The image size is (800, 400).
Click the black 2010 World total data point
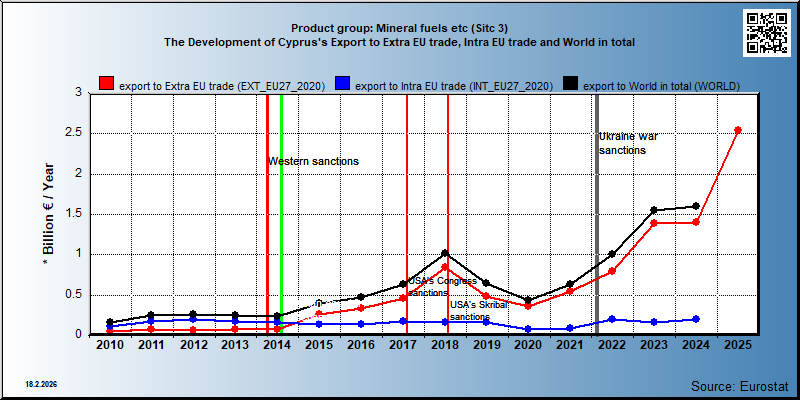point(110,322)
